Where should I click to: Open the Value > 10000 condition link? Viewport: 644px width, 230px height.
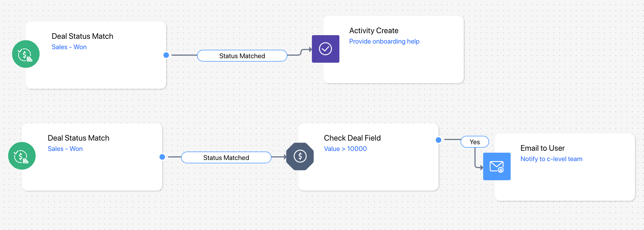pos(345,149)
